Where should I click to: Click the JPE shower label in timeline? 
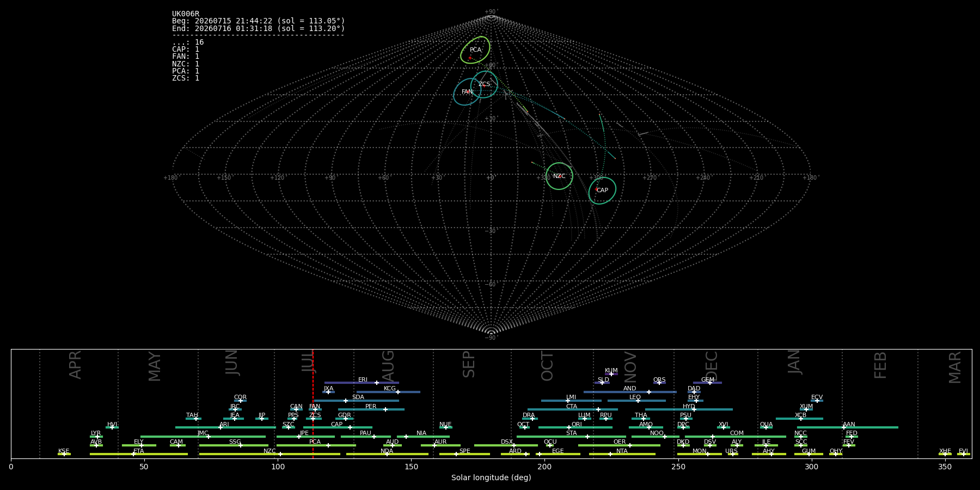304,433
